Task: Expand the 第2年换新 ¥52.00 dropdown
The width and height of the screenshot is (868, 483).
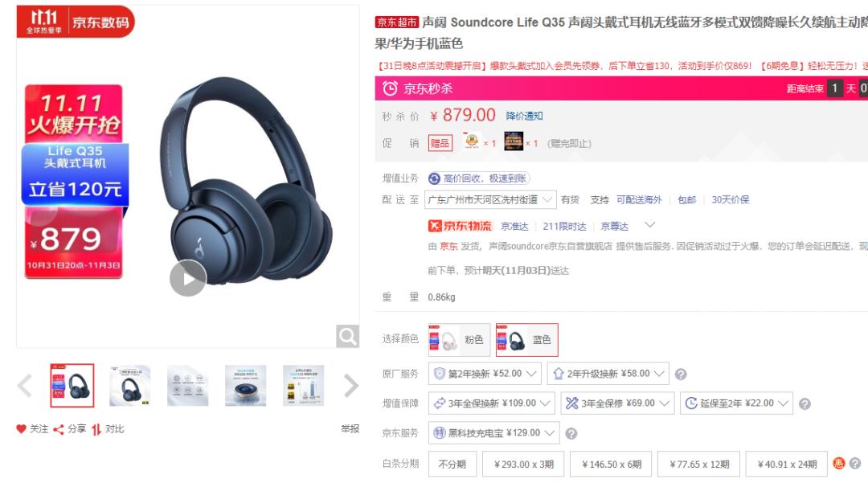Action: pyautogui.click(x=485, y=374)
